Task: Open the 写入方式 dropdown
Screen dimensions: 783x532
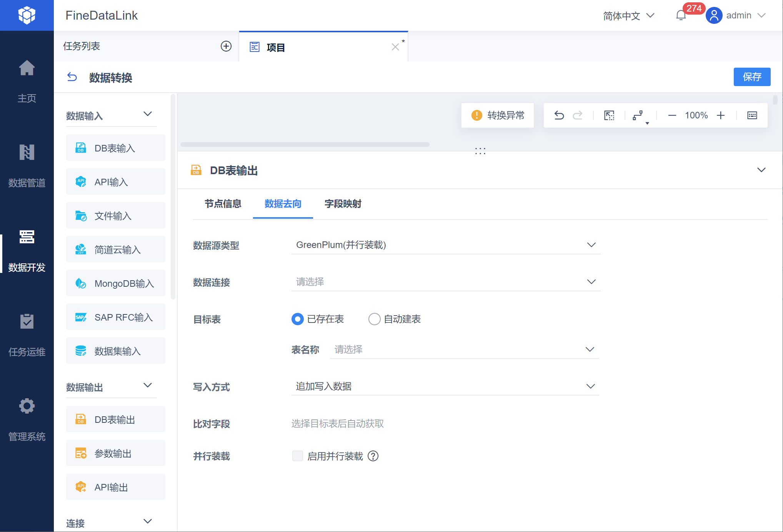Action: pyautogui.click(x=445, y=386)
